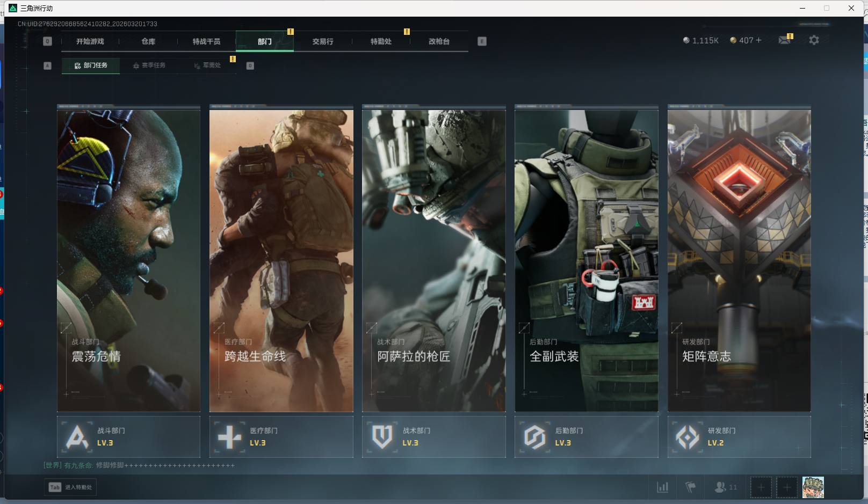Go to the 交易行 tab
The width and height of the screenshot is (868, 504).
(323, 41)
